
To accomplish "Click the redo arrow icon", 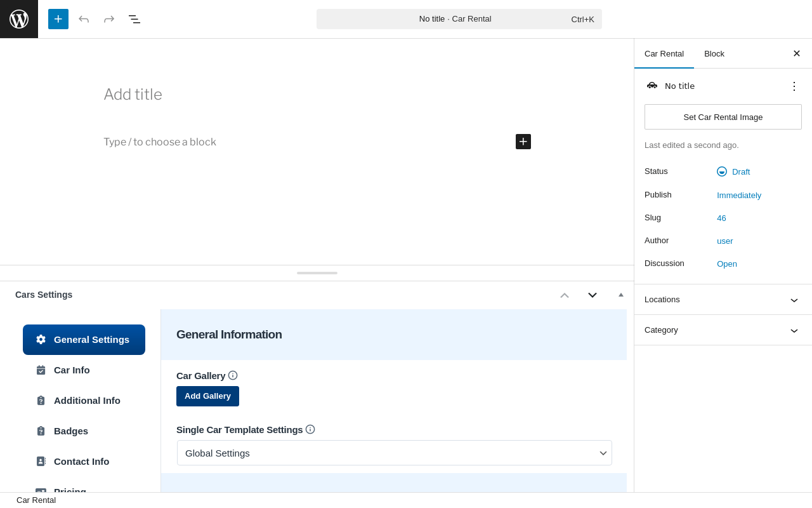I will pos(109,19).
